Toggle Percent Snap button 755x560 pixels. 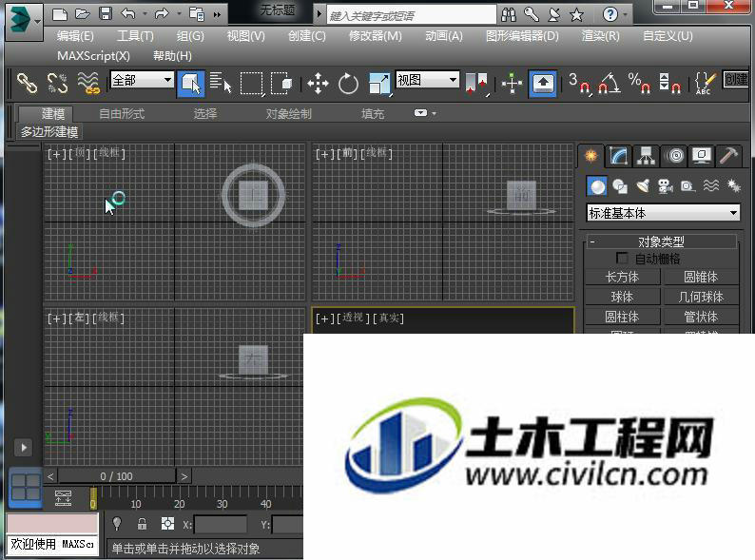point(639,83)
